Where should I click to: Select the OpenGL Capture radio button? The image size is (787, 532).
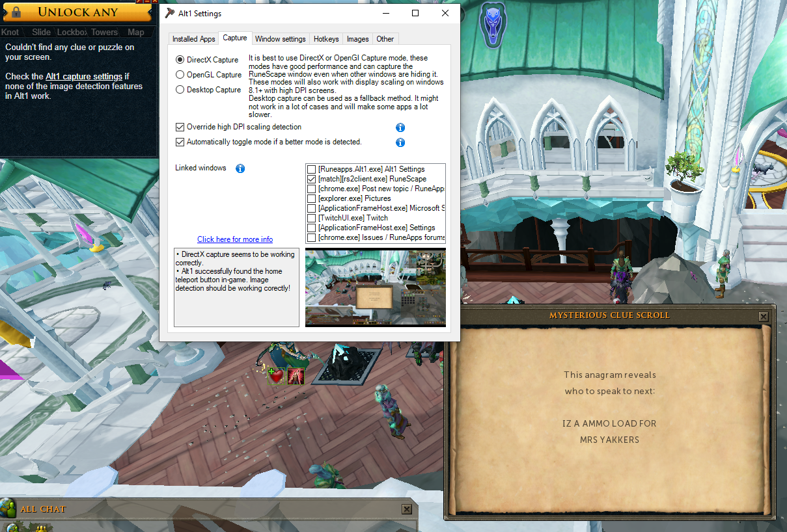(x=180, y=75)
